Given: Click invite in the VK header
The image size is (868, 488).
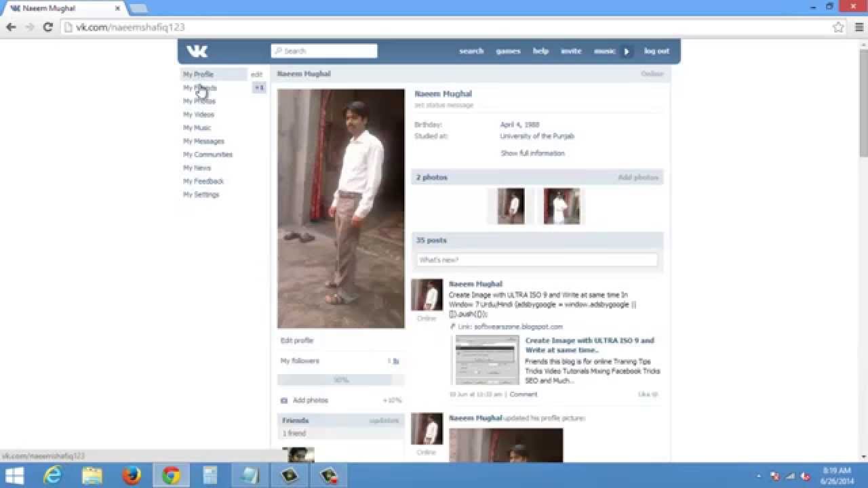Looking at the screenshot, I should pyautogui.click(x=571, y=51).
